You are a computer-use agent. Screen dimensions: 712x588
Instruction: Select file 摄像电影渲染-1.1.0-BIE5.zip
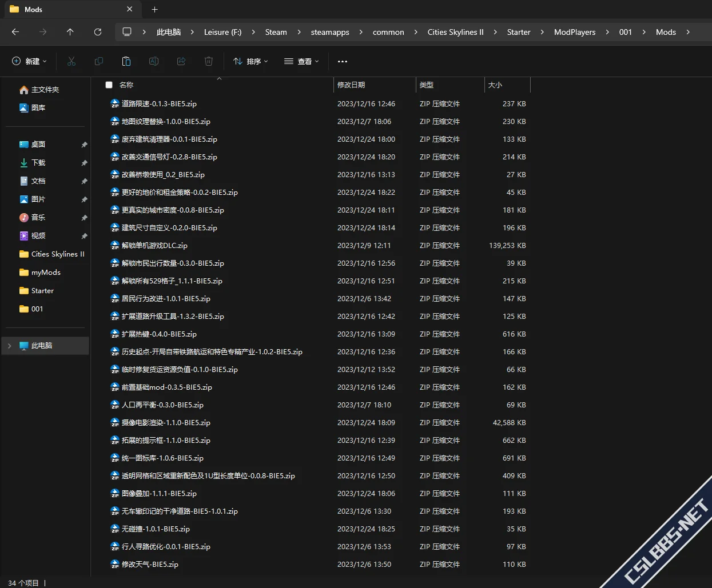(166, 423)
